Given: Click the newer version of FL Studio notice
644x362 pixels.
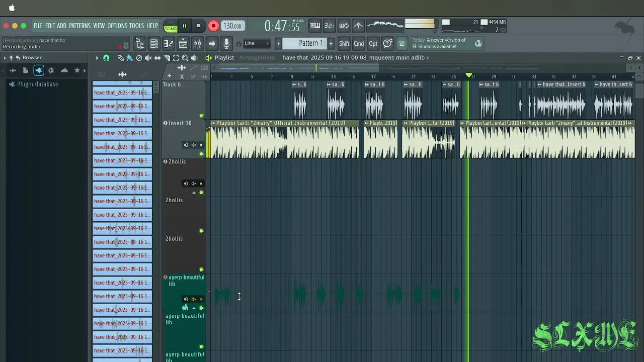Looking at the screenshot, I should [x=439, y=43].
